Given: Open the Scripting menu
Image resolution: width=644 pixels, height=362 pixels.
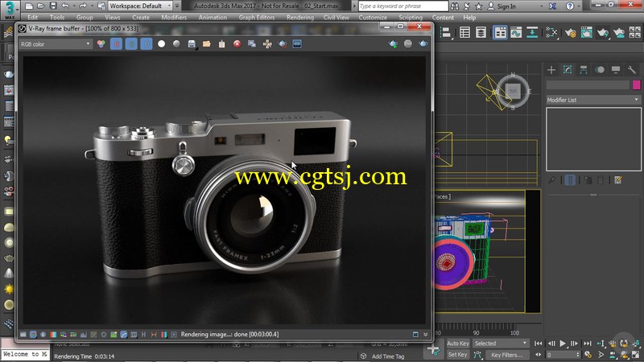Looking at the screenshot, I should click(x=411, y=17).
